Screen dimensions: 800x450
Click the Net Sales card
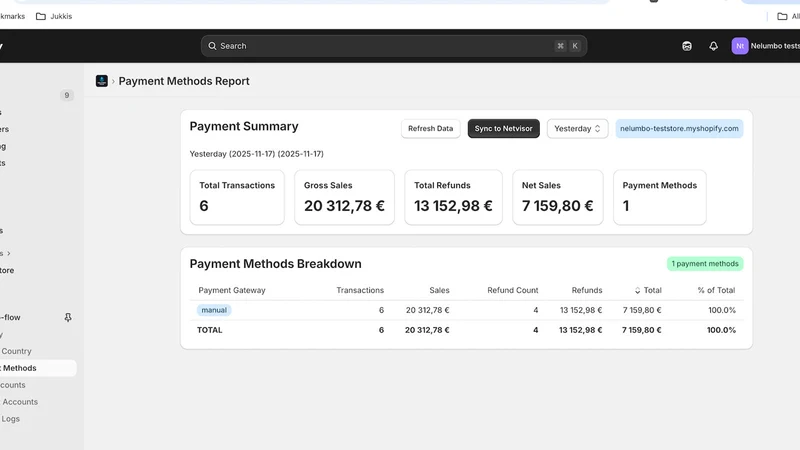pos(558,197)
